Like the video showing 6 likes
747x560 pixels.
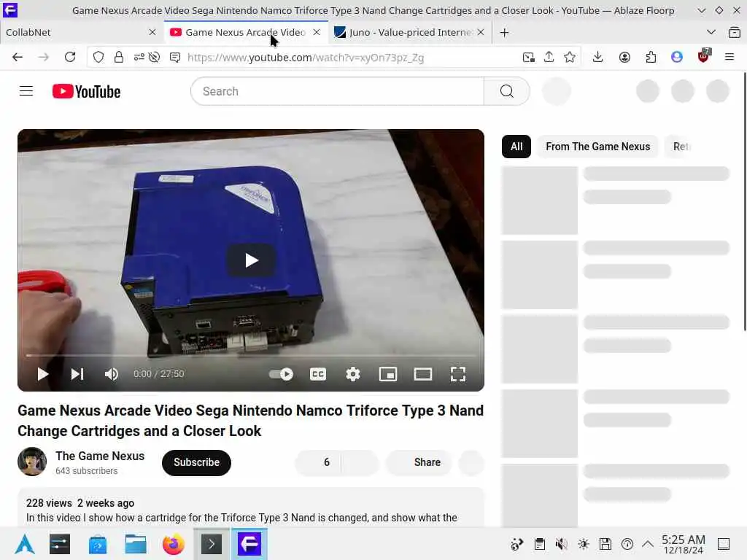pyautogui.click(x=318, y=462)
